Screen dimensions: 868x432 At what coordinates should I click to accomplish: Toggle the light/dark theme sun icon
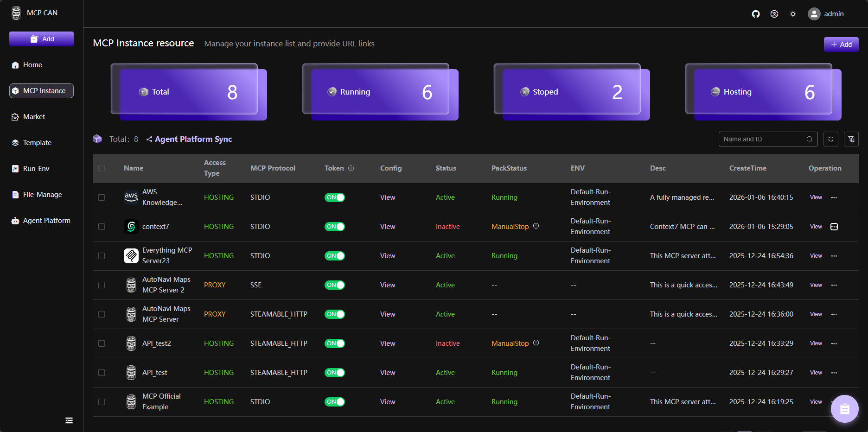793,14
